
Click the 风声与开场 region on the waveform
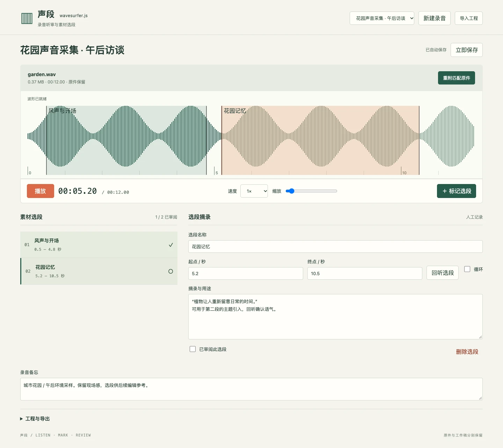coord(126,140)
